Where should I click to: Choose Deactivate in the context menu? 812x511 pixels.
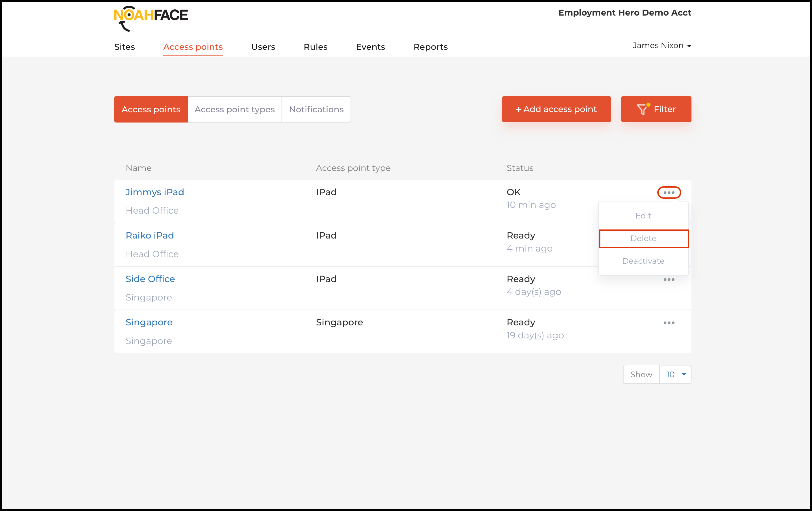(643, 261)
